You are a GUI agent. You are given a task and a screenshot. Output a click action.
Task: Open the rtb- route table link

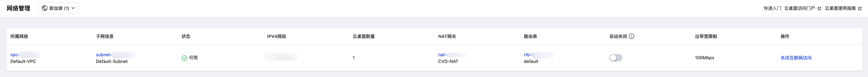[x=528, y=55]
